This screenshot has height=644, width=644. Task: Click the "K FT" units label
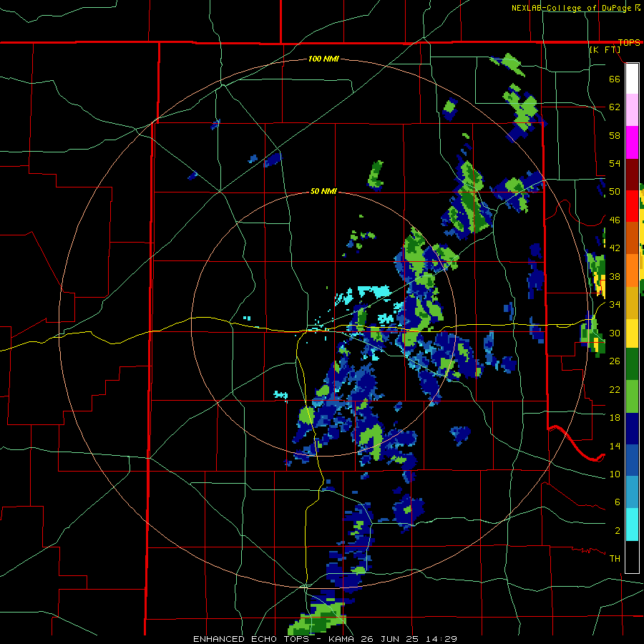click(605, 49)
